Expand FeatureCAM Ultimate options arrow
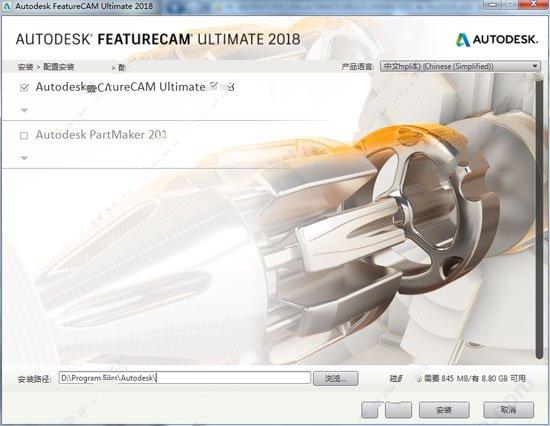Screen dimensions: 550x426 click(24, 110)
